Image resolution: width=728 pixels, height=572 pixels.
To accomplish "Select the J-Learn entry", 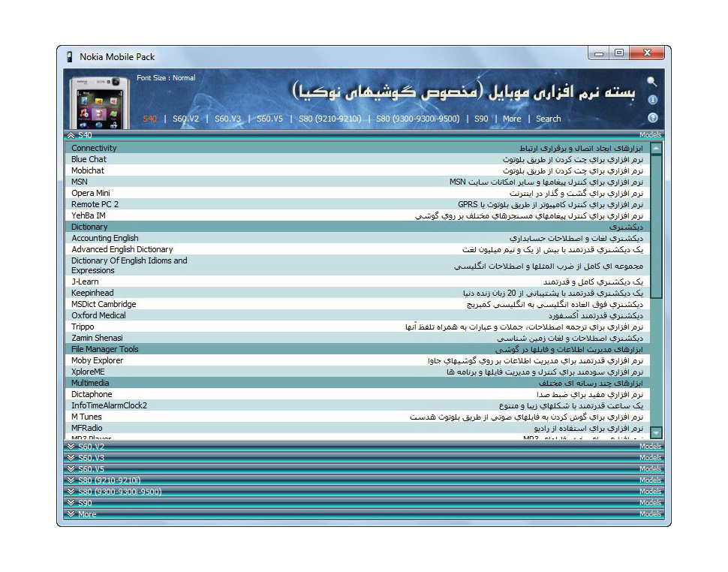I will point(357,281).
